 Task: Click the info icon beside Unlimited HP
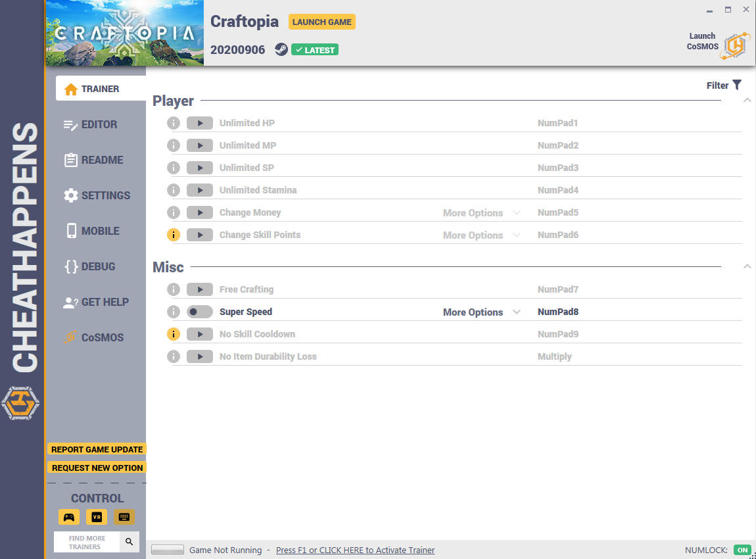(174, 123)
